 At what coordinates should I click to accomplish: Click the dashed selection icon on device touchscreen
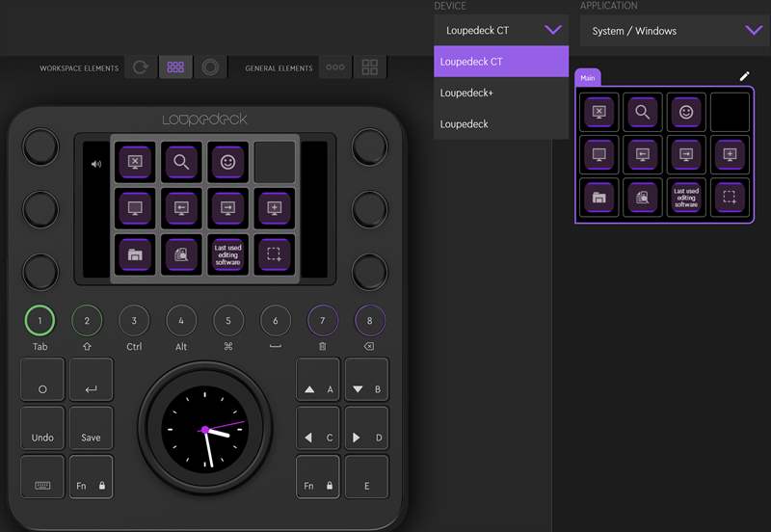[275, 254]
